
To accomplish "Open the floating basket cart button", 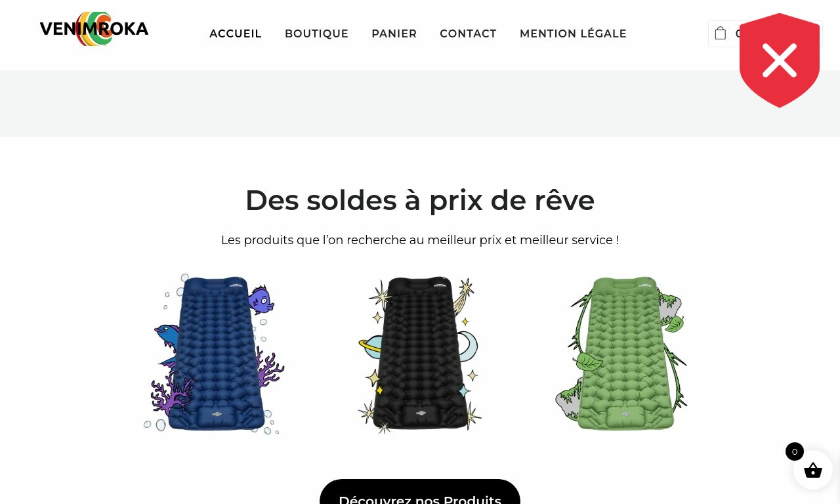I will coord(813,470).
